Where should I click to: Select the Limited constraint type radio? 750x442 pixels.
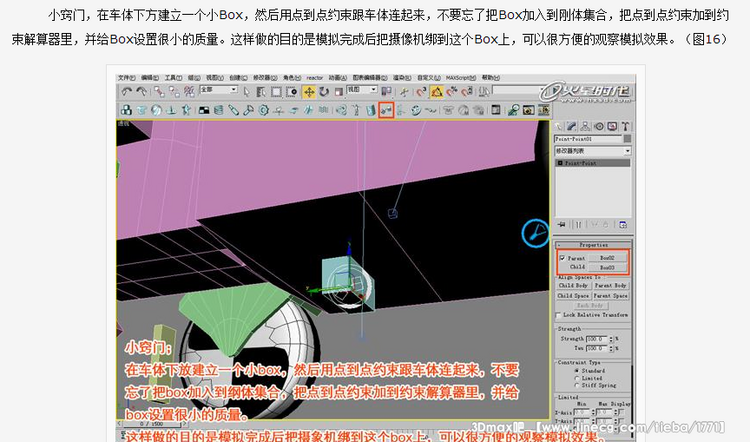click(576, 378)
